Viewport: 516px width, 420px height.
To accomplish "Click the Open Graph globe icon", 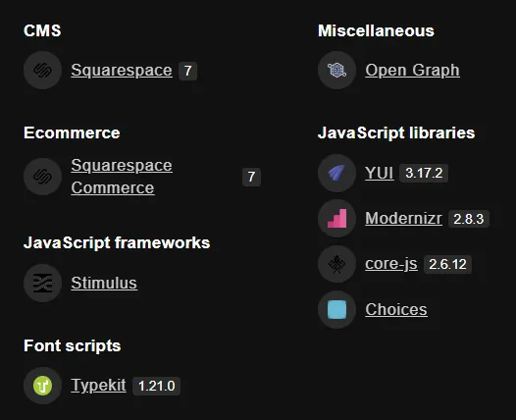I will click(x=336, y=70).
